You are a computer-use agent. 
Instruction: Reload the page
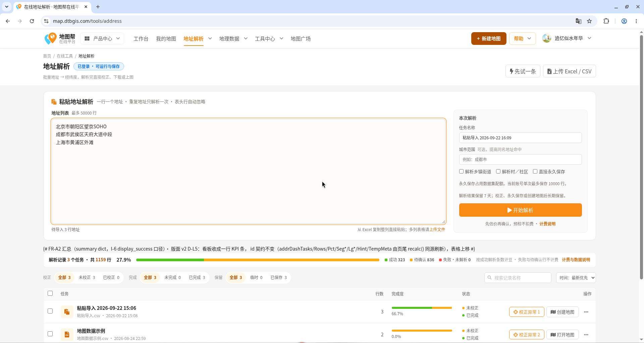[x=32, y=21]
